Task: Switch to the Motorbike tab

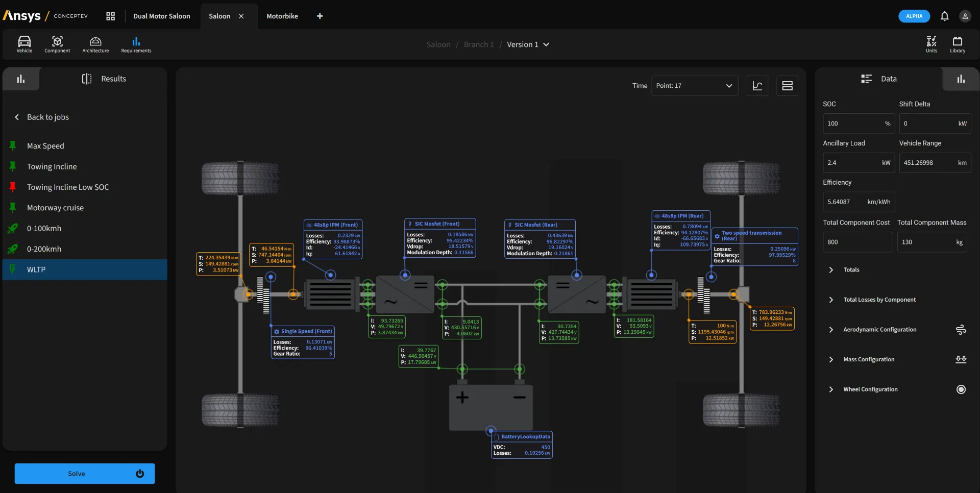Action: (282, 16)
